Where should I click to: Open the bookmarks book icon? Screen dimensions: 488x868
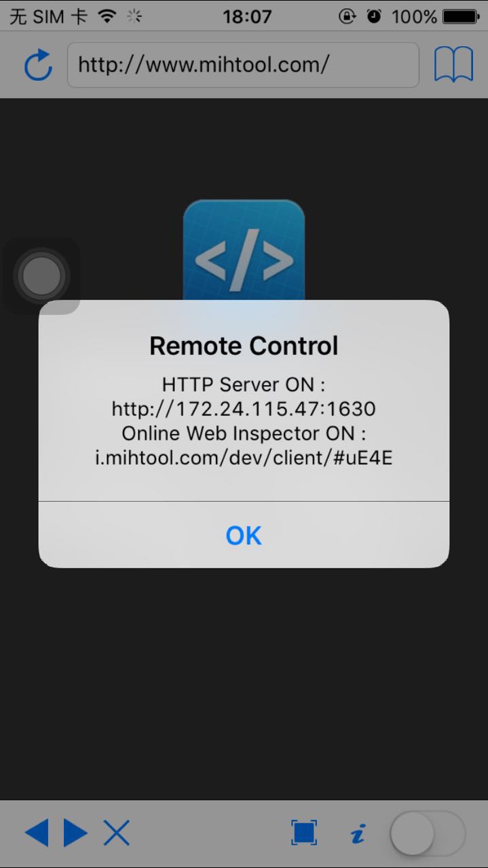click(453, 65)
